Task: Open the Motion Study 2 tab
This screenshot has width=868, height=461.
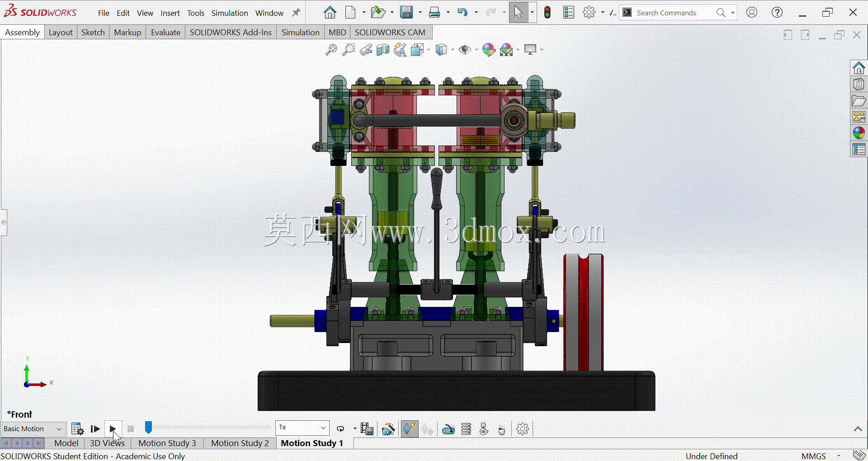Action: coord(240,443)
